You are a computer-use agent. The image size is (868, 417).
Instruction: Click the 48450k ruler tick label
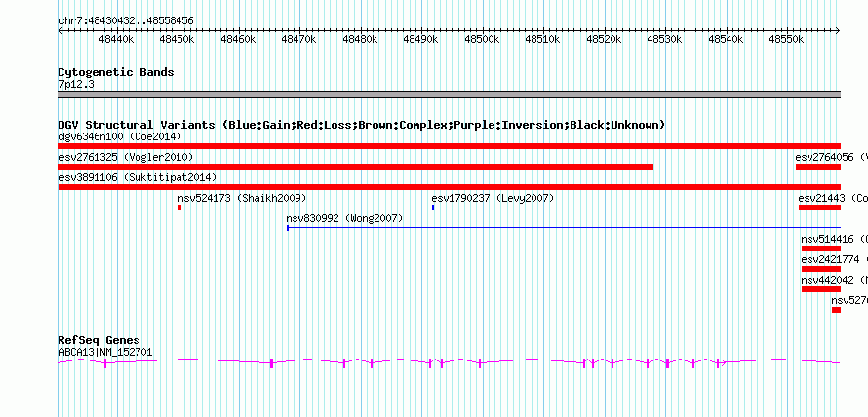coord(178,40)
